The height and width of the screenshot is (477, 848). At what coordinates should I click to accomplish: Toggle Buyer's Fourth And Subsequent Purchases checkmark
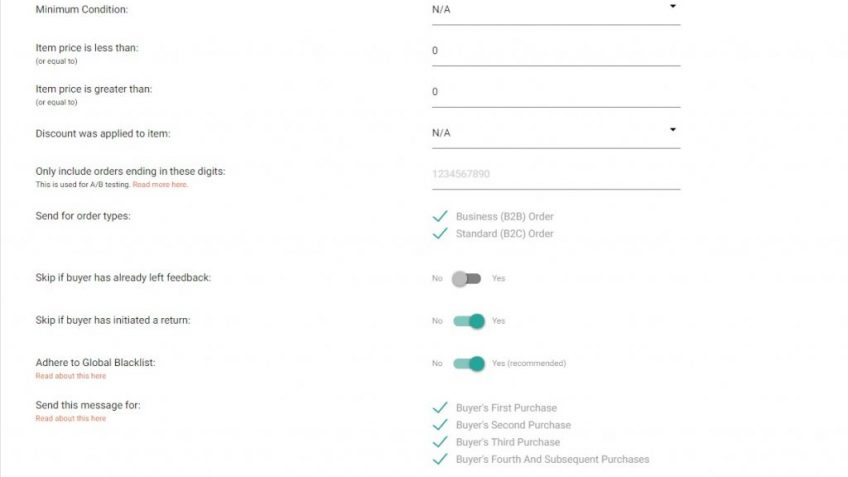[x=440, y=459]
